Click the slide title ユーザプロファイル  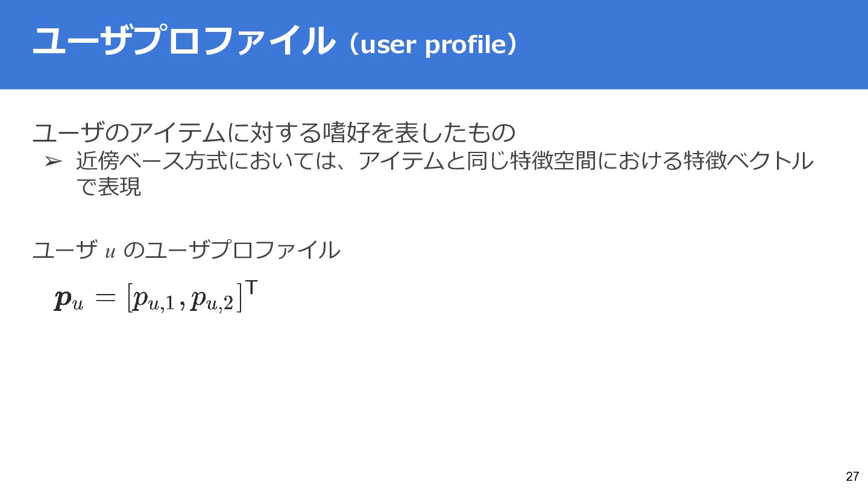click(x=183, y=42)
